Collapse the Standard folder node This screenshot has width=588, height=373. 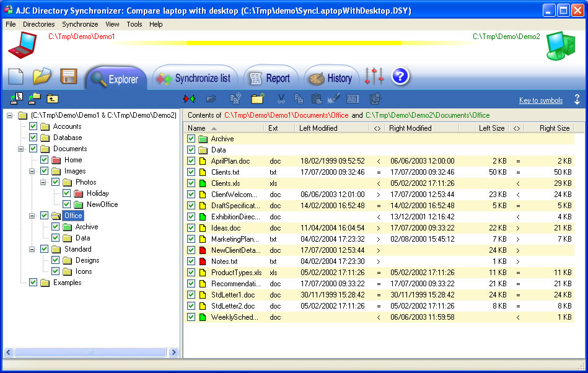tap(32, 249)
